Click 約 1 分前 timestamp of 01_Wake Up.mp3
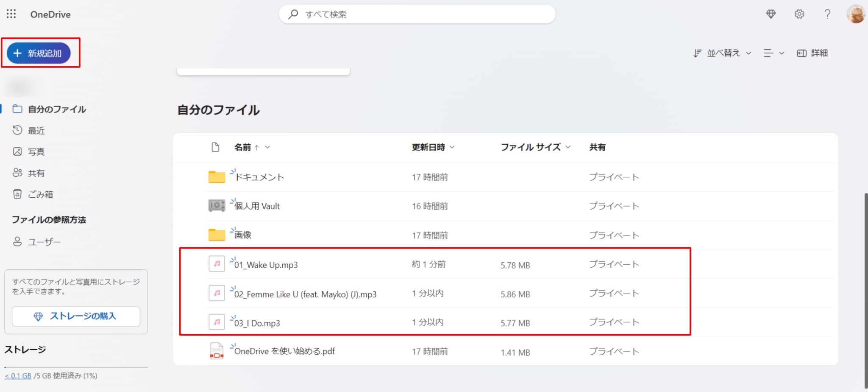 point(429,264)
